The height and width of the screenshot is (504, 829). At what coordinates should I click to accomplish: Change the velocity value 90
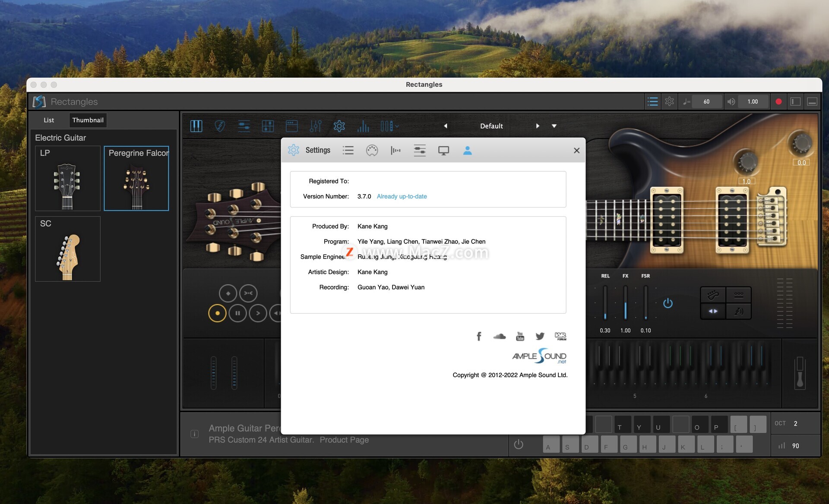coord(795,446)
